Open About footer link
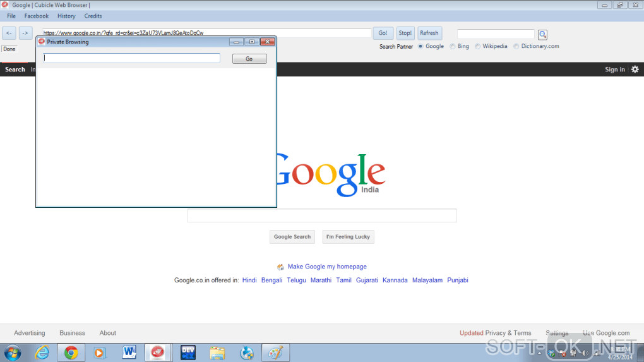Screen dimensions: 644x362 107,333
